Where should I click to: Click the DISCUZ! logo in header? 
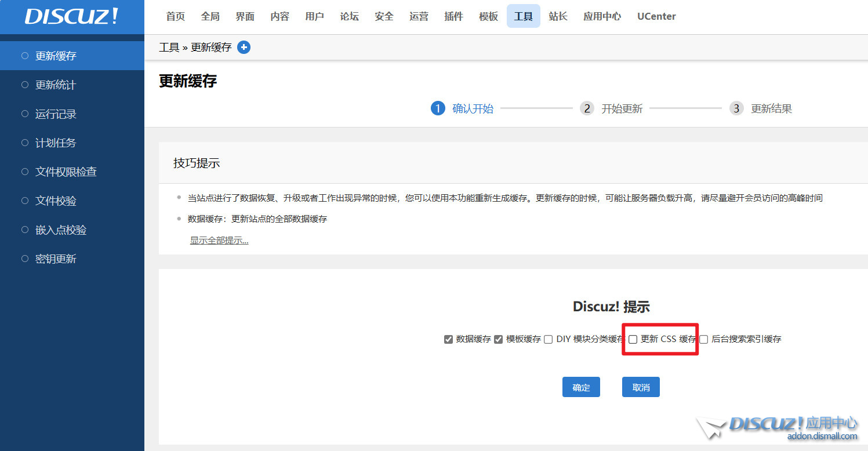pos(72,17)
